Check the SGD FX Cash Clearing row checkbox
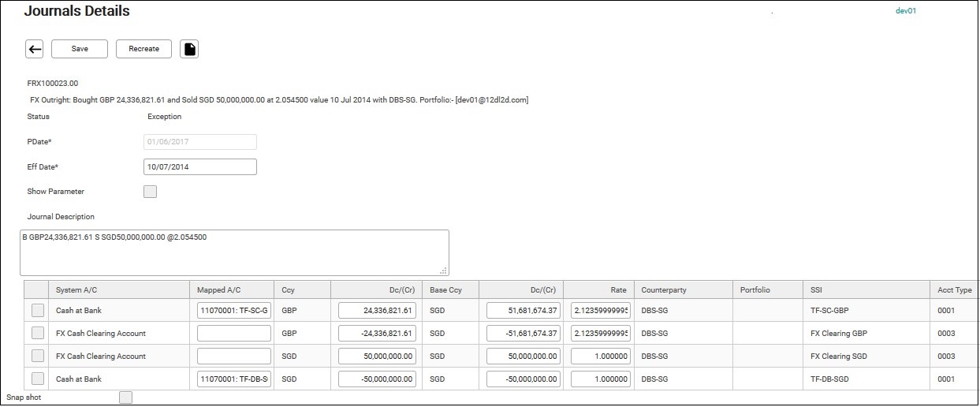This screenshot has height=407, width=980. [x=38, y=357]
